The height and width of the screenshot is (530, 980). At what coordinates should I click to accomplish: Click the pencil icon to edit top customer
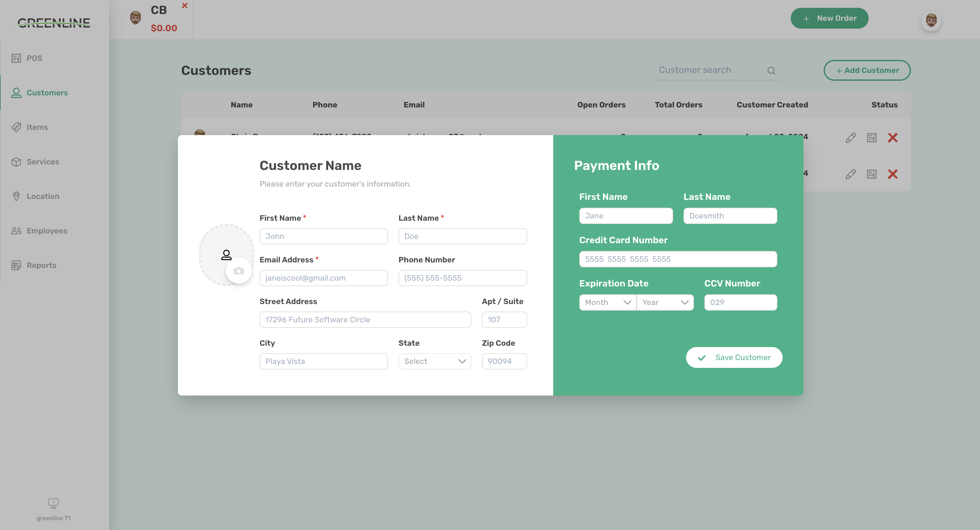coord(851,138)
